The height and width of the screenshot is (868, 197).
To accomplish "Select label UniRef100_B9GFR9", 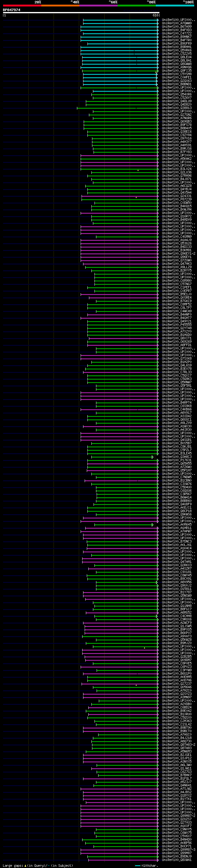I will pyautogui.click(x=176, y=44).
